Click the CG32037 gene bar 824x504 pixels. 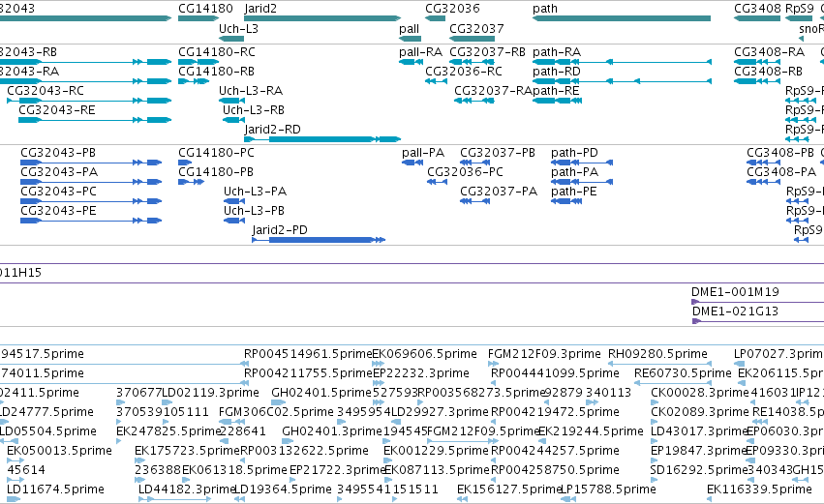472,39
